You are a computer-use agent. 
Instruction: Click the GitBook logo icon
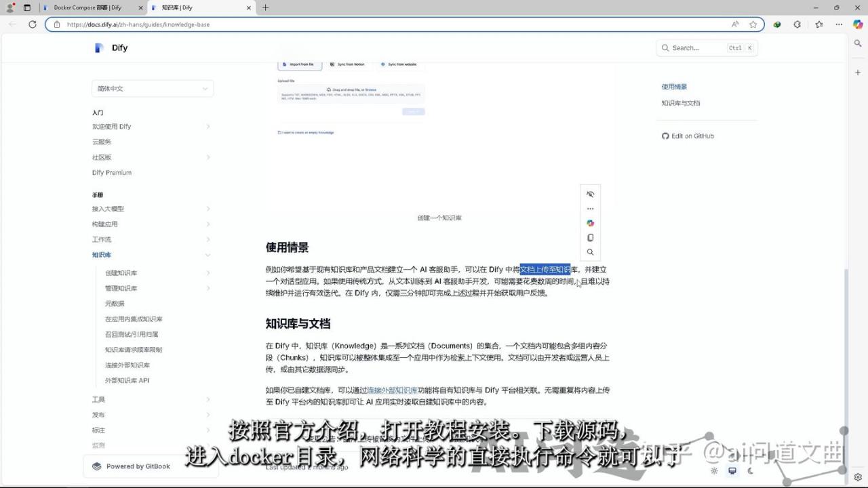[96, 466]
